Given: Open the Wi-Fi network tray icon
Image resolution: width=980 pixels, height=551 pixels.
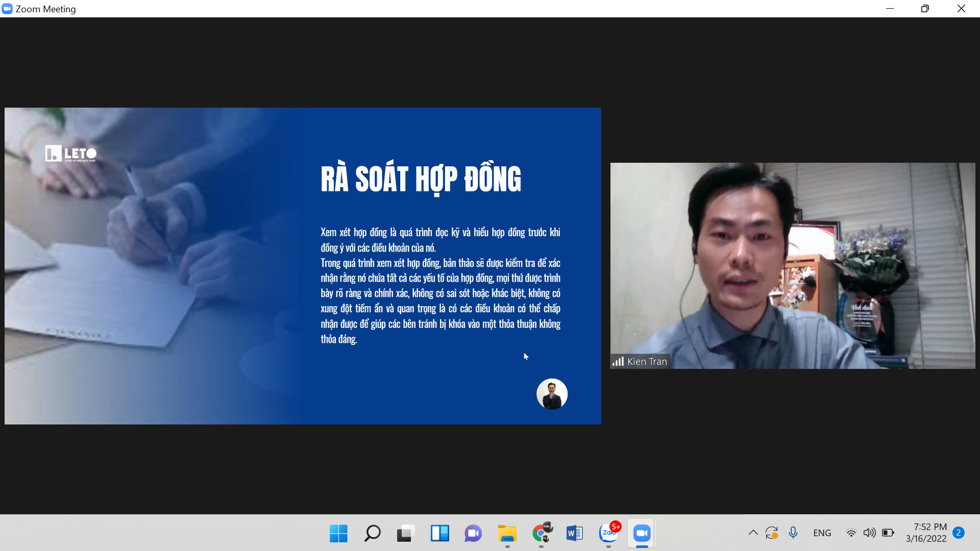Looking at the screenshot, I should [851, 533].
